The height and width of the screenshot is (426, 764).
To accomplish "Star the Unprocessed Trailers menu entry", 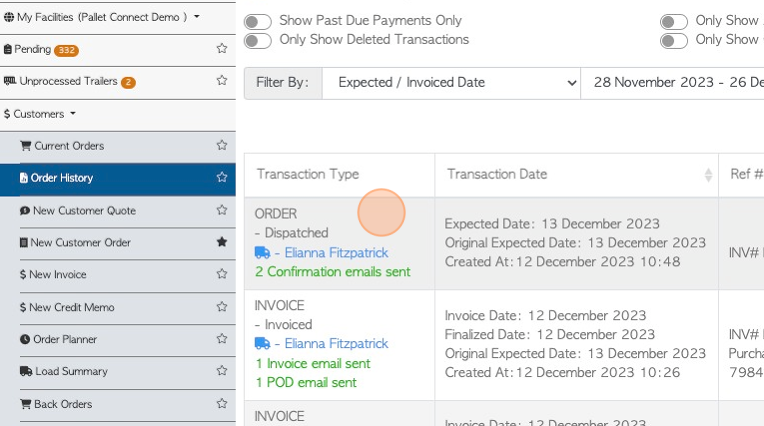I will tap(222, 80).
